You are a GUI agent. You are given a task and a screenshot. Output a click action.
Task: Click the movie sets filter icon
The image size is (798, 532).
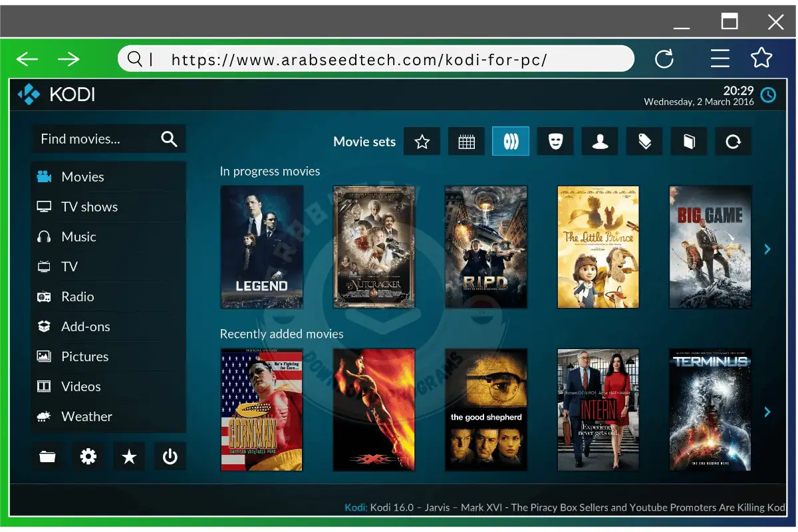(511, 142)
